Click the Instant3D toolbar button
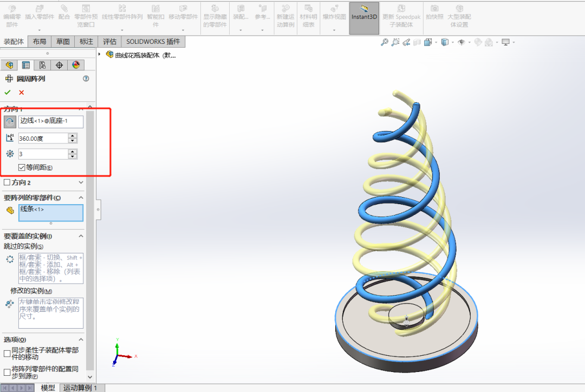Image resolution: width=585 pixels, height=392 pixels. pos(364,17)
